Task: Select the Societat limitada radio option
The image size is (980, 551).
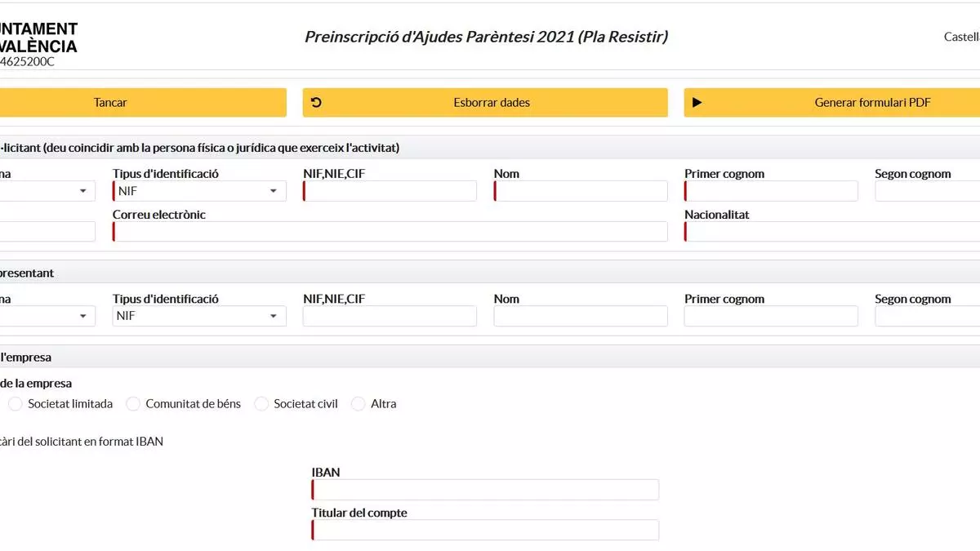Action: coord(16,404)
